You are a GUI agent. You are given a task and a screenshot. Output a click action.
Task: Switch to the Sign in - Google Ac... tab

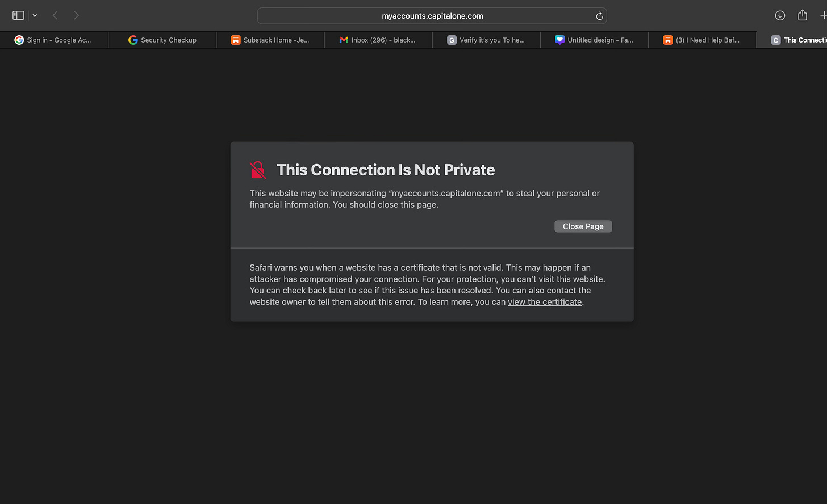(54, 40)
